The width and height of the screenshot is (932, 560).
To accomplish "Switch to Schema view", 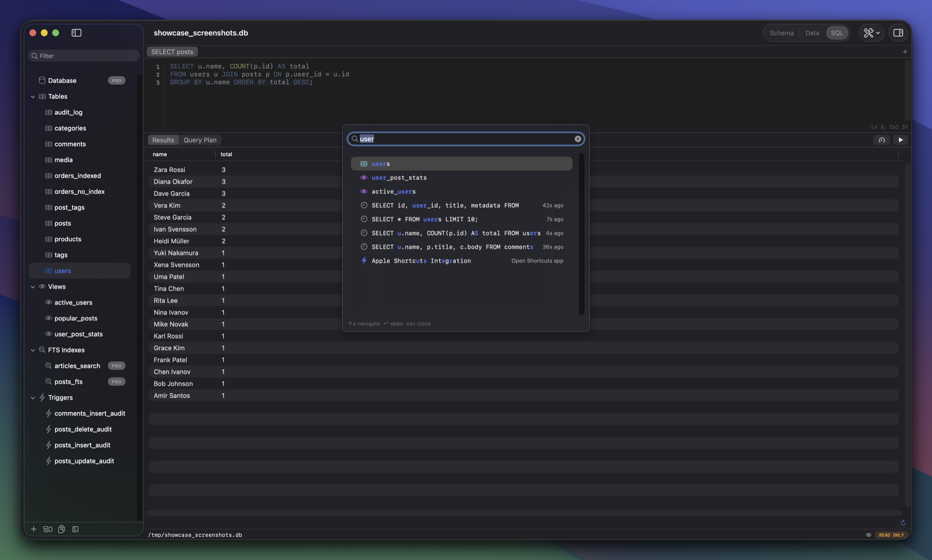I will (781, 33).
